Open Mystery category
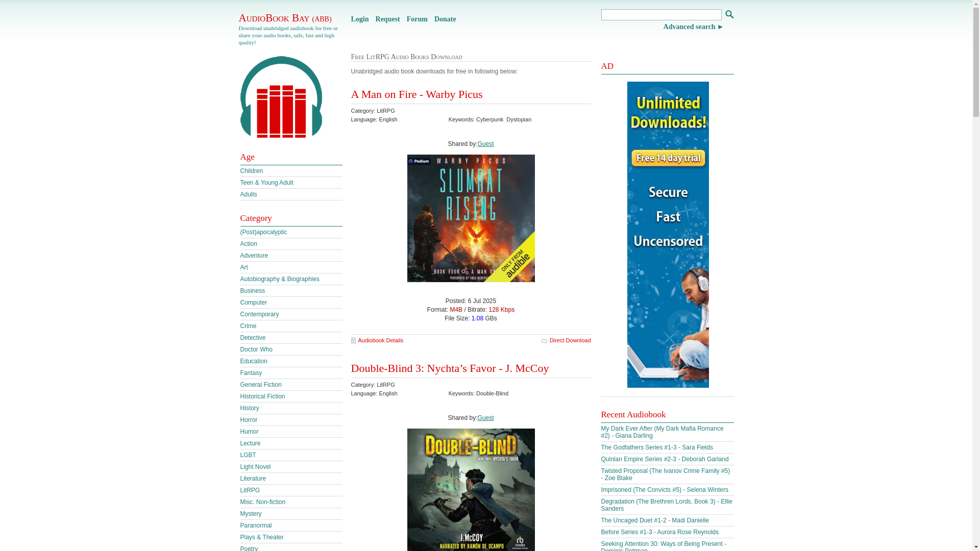Viewport: 980px width, 551px height. coord(251,514)
